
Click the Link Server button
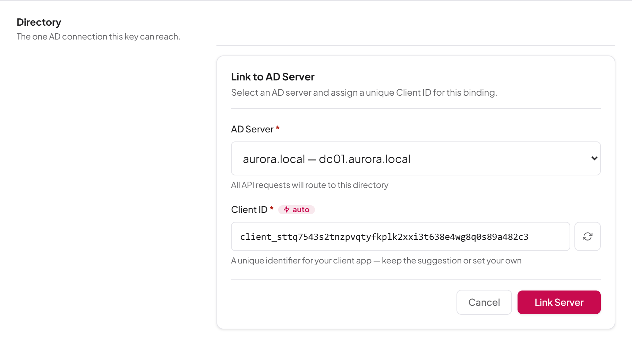pos(559,302)
